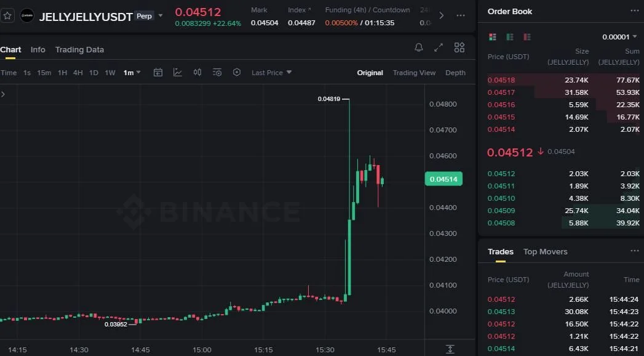644x356 pixels.
Task: Open the technical indicators line chart icon
Action: click(x=178, y=72)
